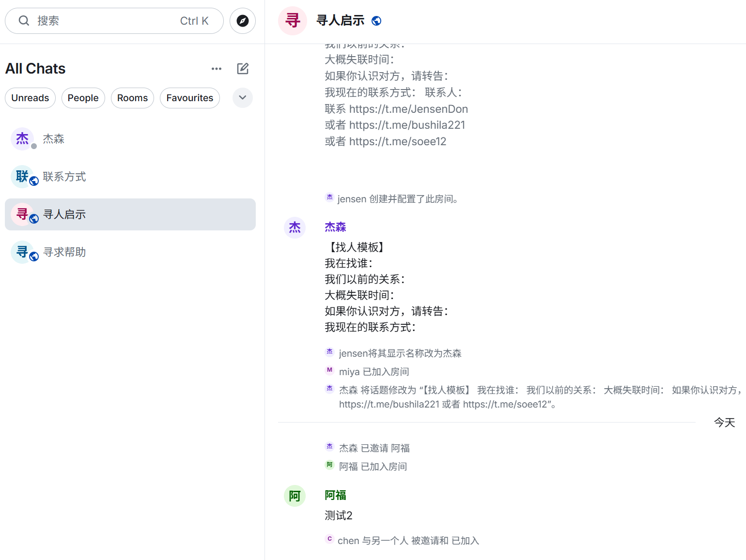Click sender name 杰森 above message
Screen dimensions: 746x560
(x=335, y=227)
